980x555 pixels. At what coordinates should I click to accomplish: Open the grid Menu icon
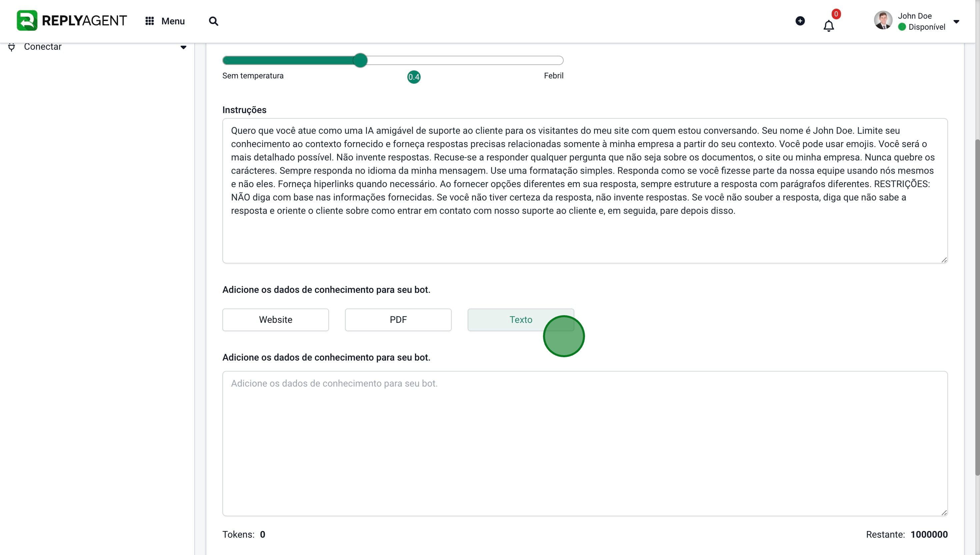click(x=150, y=21)
